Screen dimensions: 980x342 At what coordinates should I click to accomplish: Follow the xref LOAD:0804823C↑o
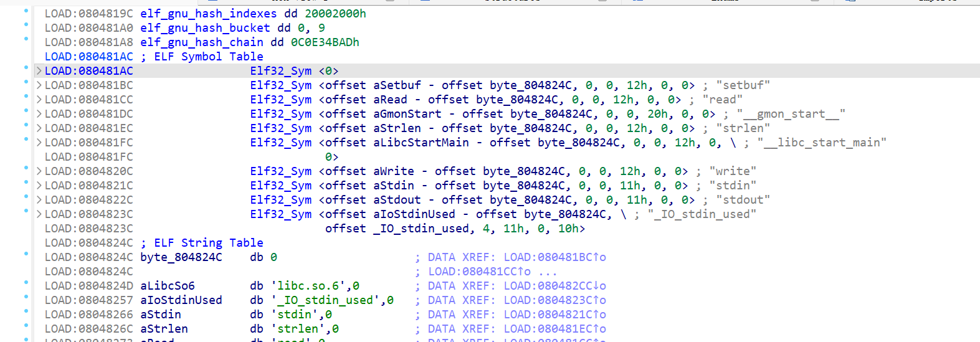point(554,300)
